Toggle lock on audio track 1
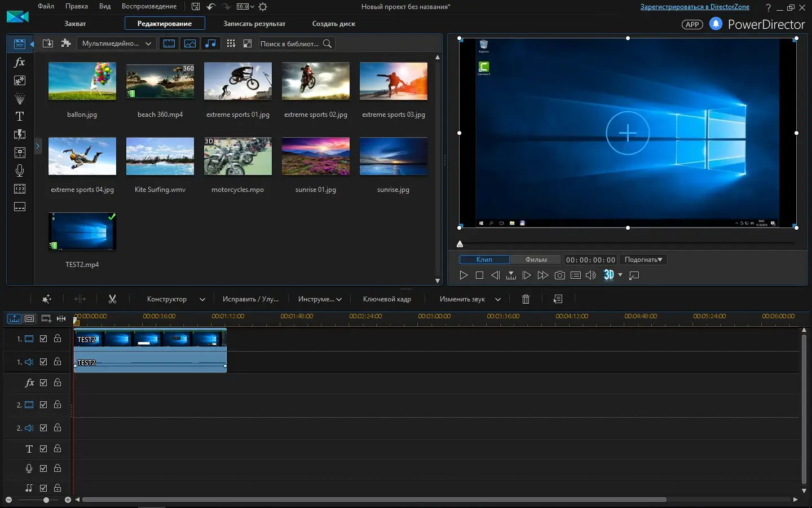 (x=58, y=362)
